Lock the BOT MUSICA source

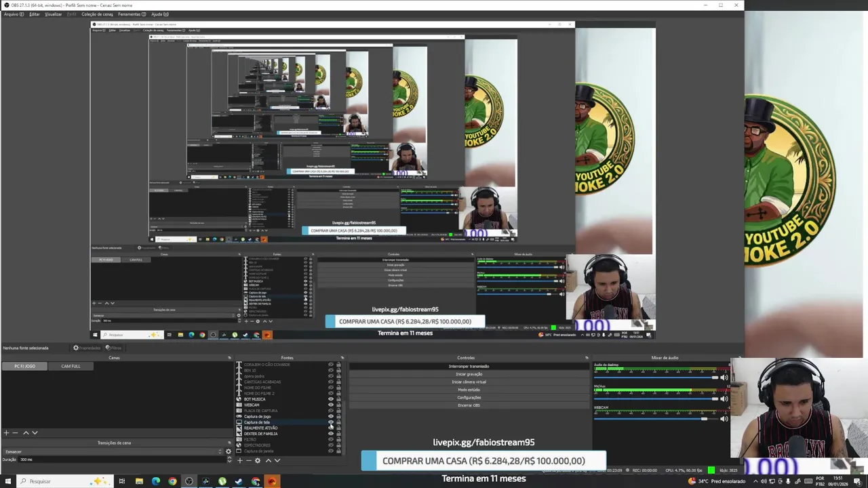click(338, 399)
